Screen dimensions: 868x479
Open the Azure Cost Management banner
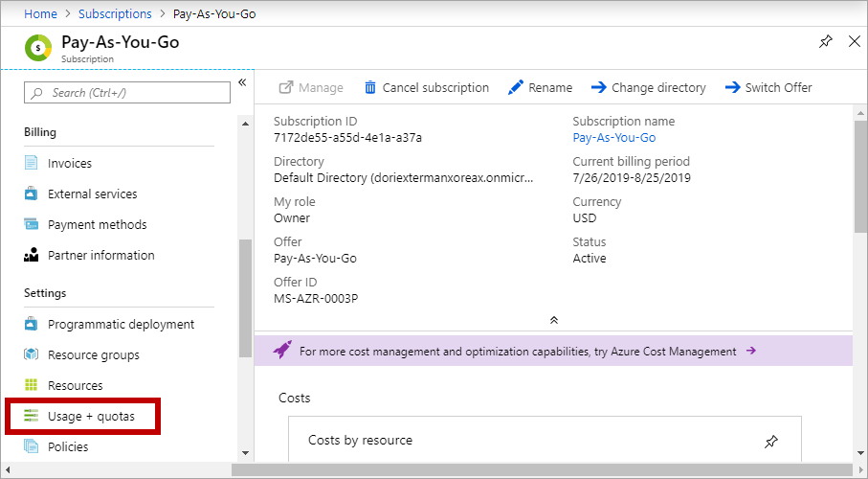[x=553, y=351]
